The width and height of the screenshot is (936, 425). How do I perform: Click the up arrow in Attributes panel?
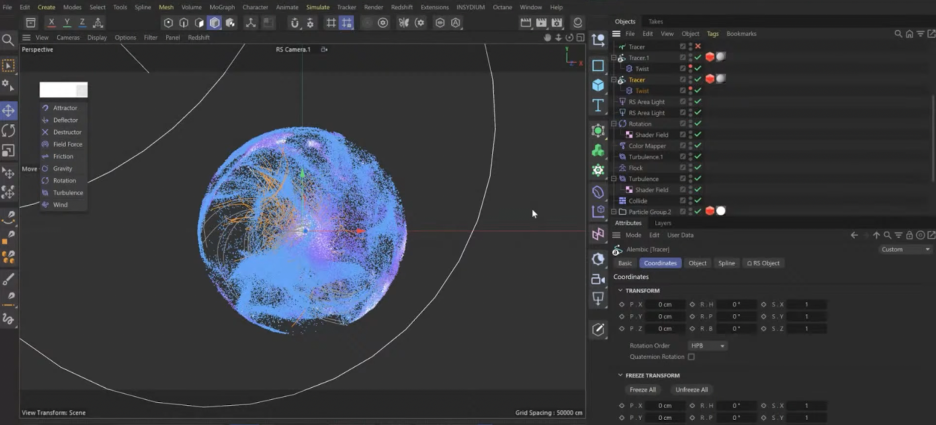876,235
